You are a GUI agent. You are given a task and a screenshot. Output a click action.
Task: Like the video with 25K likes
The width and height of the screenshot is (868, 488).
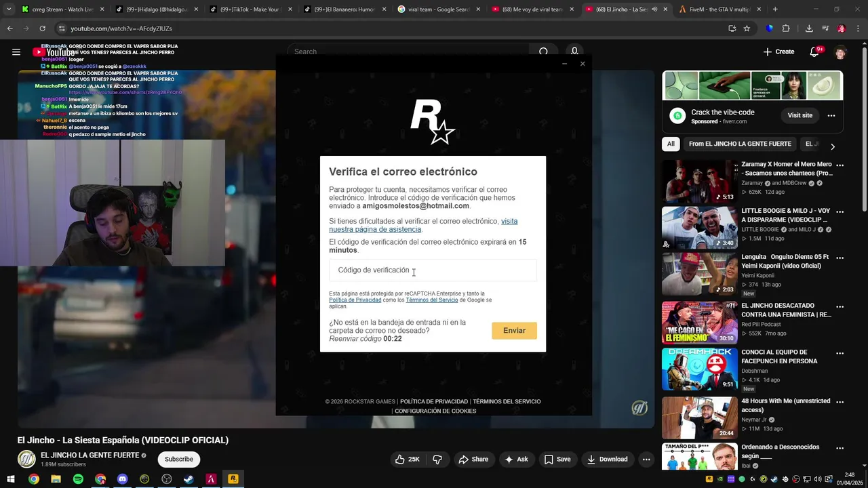[408, 459]
